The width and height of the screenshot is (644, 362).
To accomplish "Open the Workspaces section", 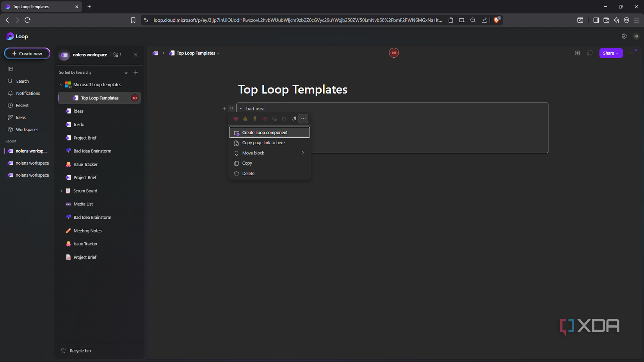I will tap(26, 129).
